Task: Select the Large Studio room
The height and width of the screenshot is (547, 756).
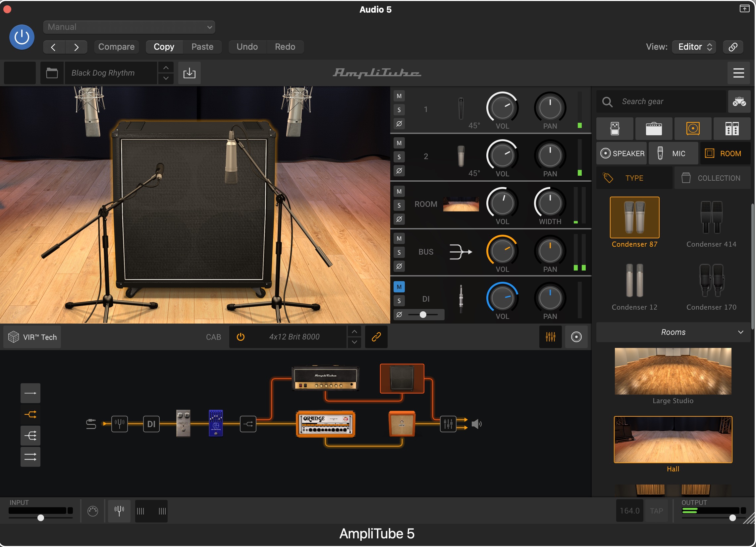Action: pyautogui.click(x=673, y=376)
